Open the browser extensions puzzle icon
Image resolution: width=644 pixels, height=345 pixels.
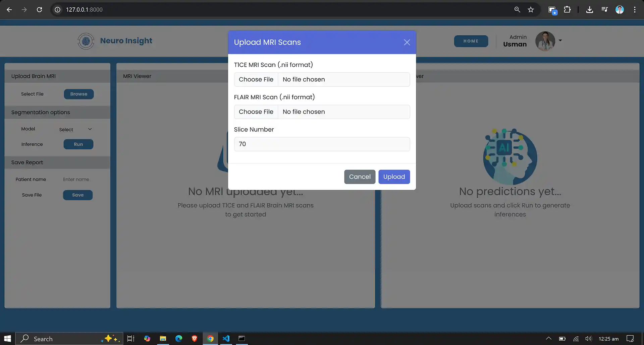(568, 9)
